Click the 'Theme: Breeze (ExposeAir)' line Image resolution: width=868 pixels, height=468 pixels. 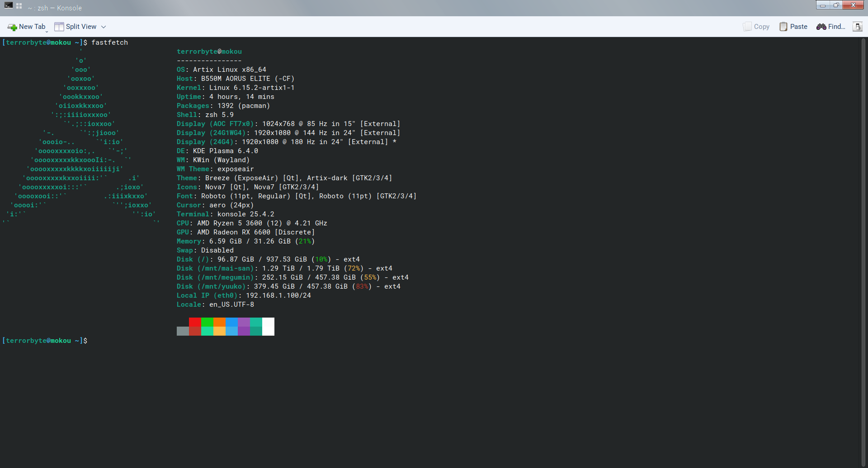coord(284,178)
